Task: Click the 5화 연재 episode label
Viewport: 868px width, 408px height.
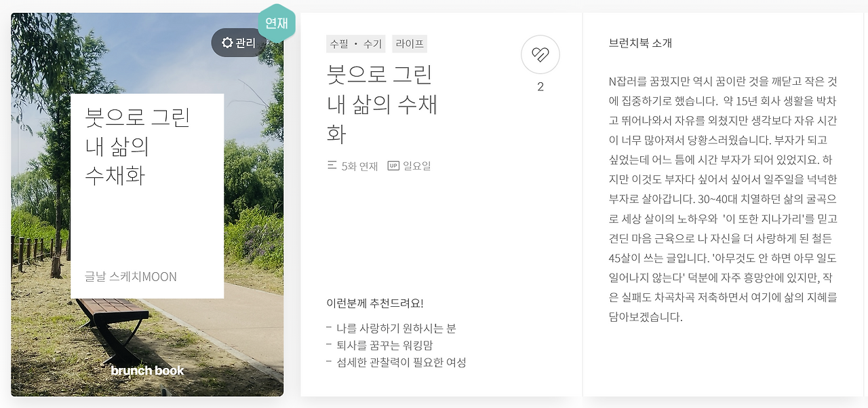Action: point(359,166)
